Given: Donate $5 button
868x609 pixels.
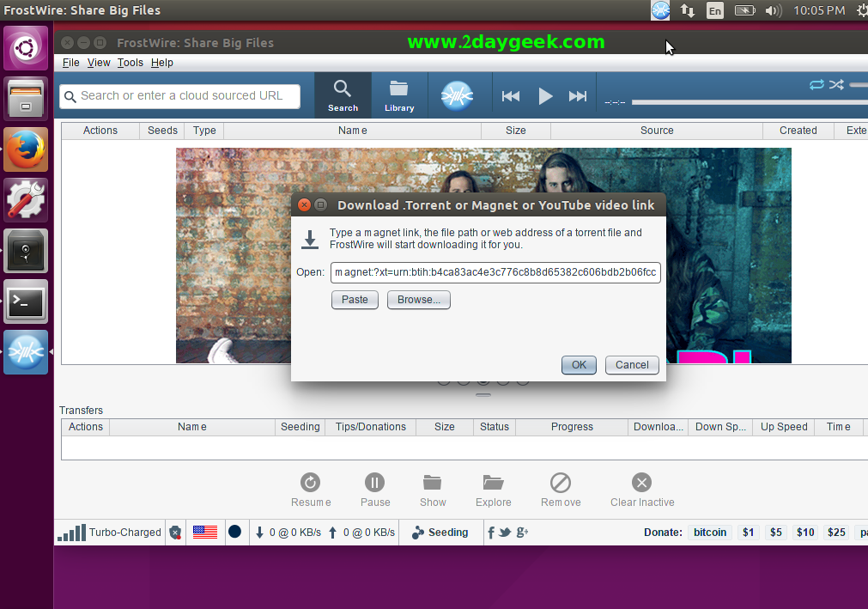Looking at the screenshot, I should [776, 533].
